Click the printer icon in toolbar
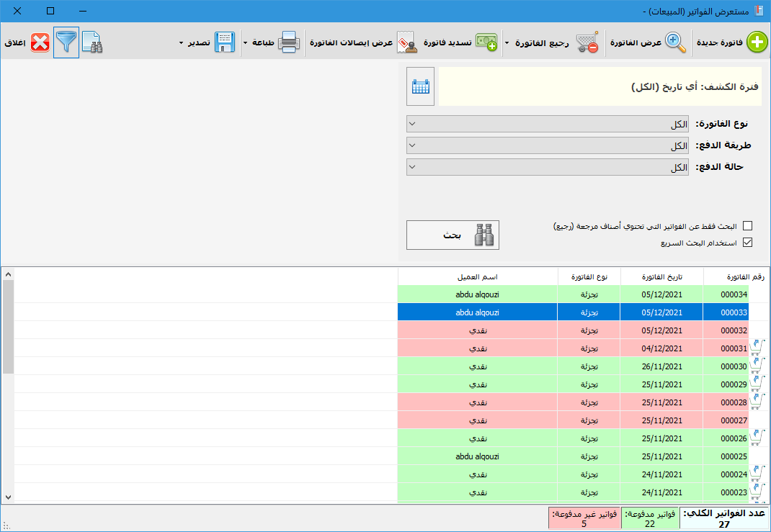This screenshot has height=532, width=771. pyautogui.click(x=289, y=42)
